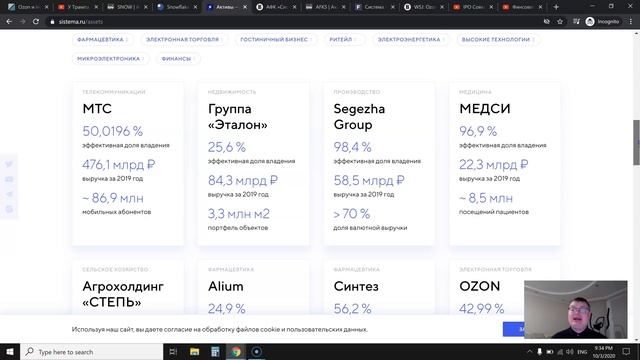This screenshot has height=360, width=640.
Task: Click the 476,1 млрд ₽ revenue figure
Action: (x=119, y=165)
